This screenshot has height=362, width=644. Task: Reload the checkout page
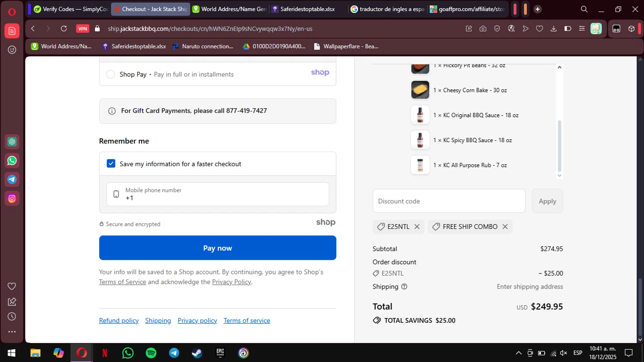click(x=64, y=29)
